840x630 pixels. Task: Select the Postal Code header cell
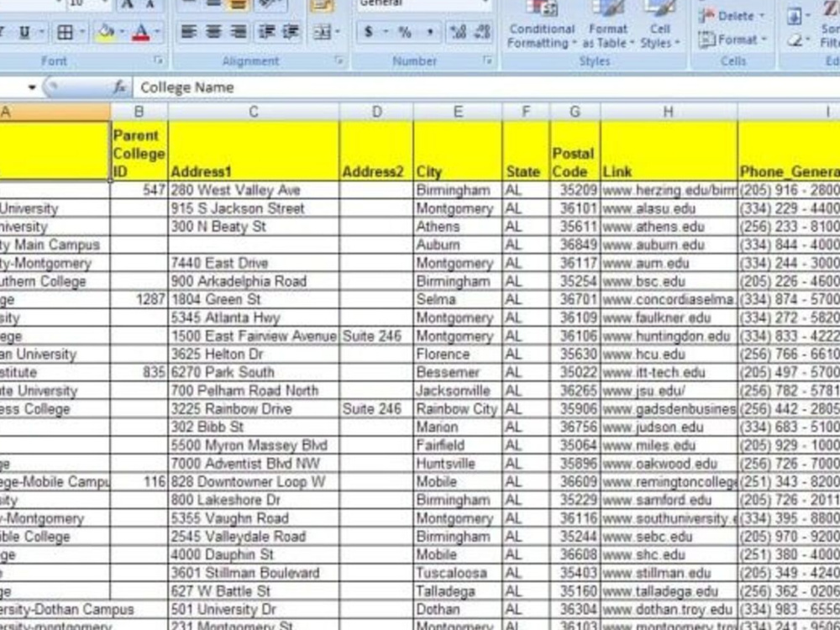tap(575, 151)
